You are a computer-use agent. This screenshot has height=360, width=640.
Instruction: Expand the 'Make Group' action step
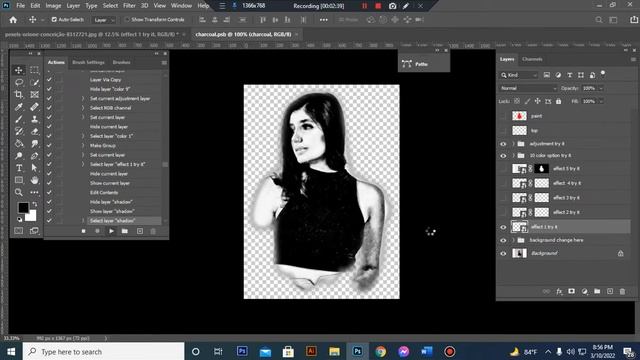click(83, 145)
